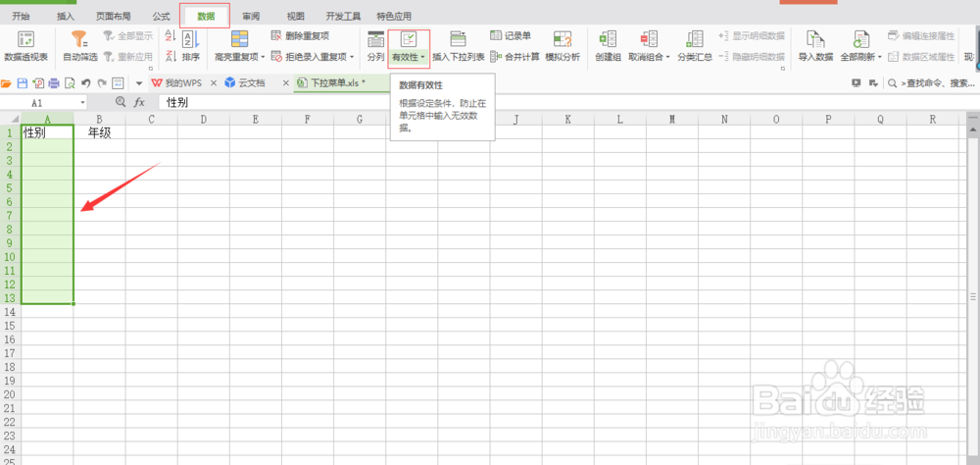Click 删除重复项 remove duplicates

(300, 36)
